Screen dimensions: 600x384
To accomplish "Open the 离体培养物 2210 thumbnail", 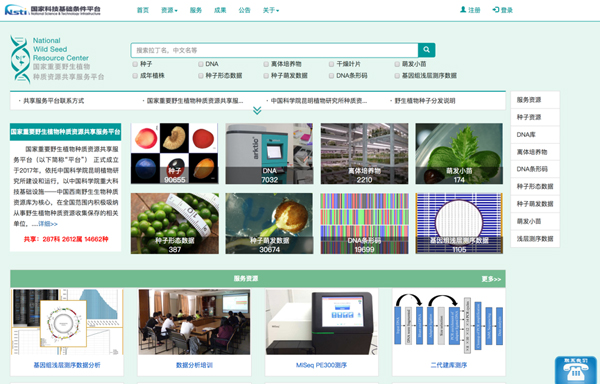I will (364, 153).
